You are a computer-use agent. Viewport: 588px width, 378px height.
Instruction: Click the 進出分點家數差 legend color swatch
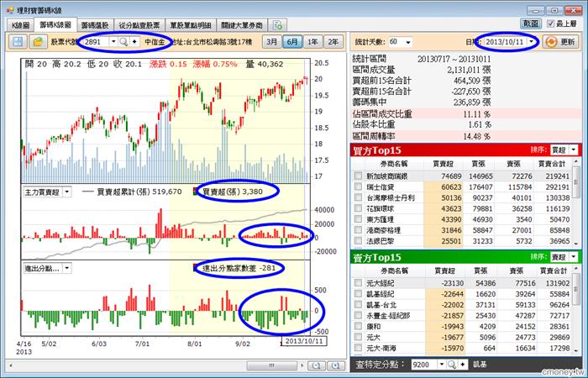click(x=196, y=268)
